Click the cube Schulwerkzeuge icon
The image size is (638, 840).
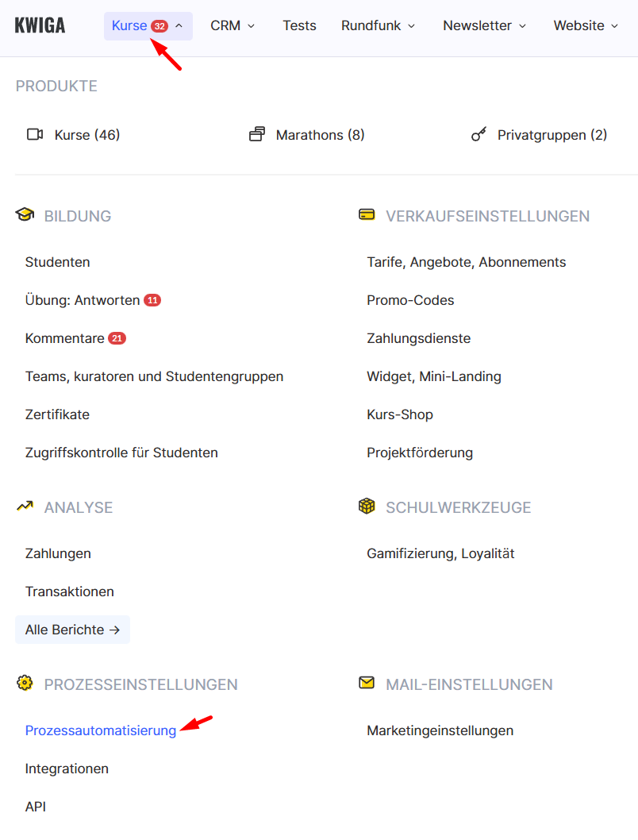pyautogui.click(x=366, y=507)
